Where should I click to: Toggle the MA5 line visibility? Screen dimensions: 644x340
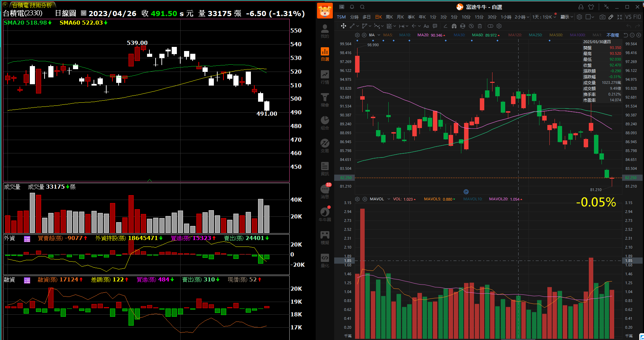[388, 35]
